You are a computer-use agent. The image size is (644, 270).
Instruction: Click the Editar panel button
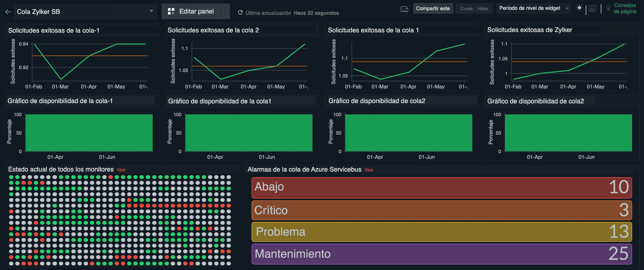(196, 12)
